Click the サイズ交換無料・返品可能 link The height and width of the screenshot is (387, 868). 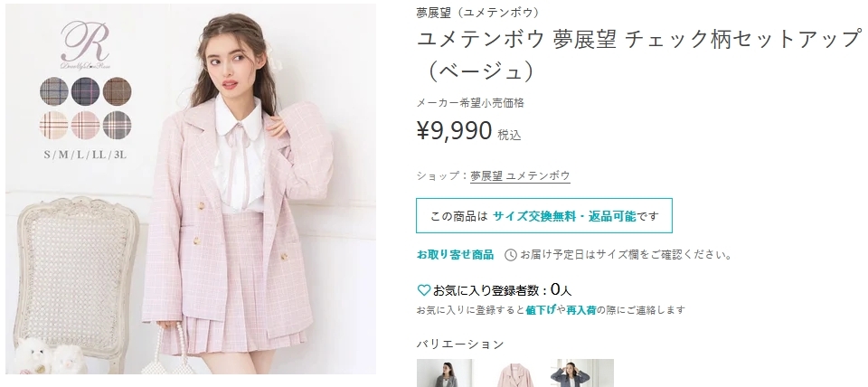(563, 216)
